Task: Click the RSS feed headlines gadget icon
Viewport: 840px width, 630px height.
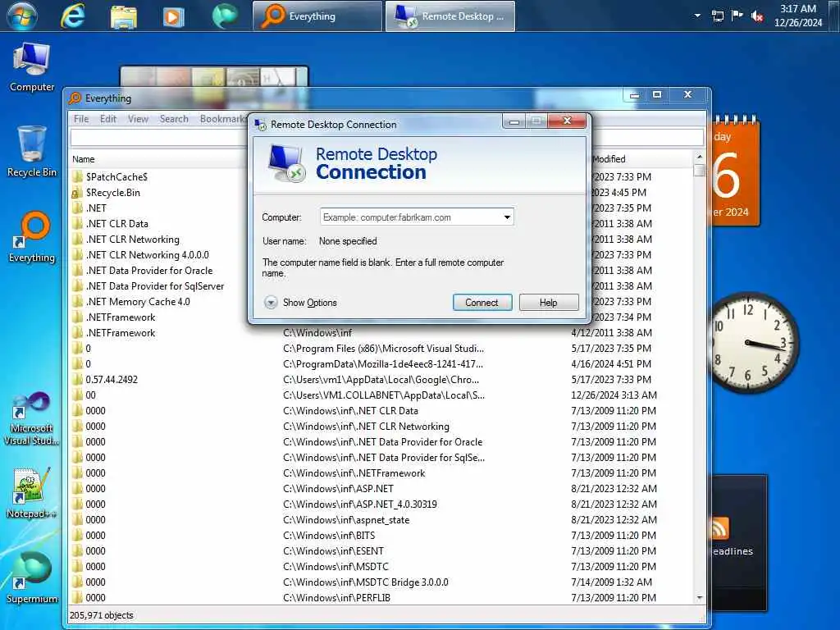Action: (719, 528)
